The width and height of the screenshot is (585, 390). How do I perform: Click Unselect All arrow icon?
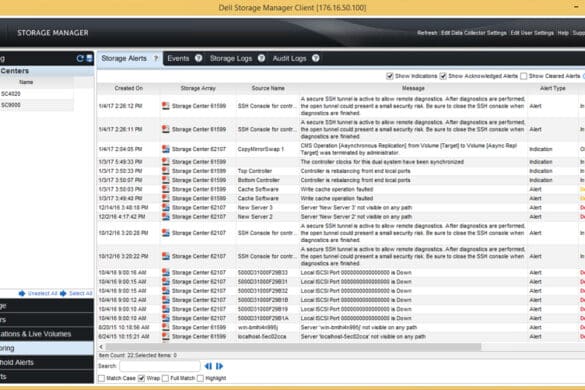[x=22, y=293]
